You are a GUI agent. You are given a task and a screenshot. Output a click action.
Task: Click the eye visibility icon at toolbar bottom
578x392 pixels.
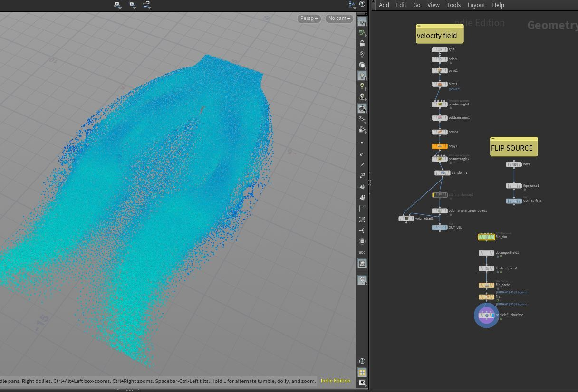click(x=362, y=382)
